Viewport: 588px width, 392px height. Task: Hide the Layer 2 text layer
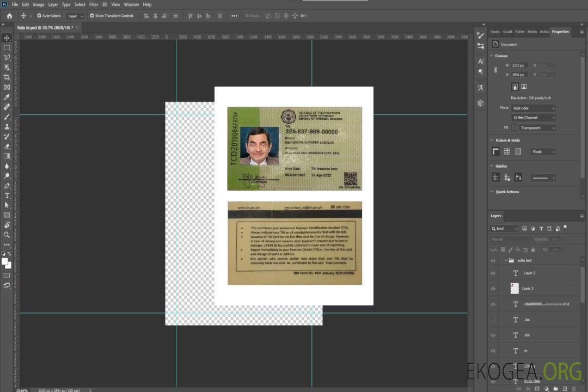pyautogui.click(x=493, y=273)
